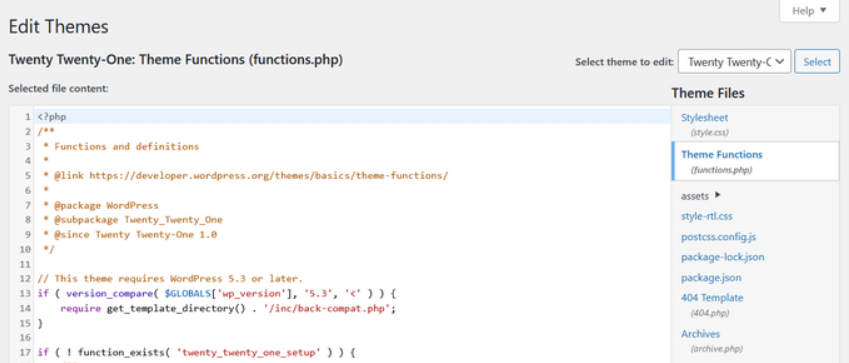Click the Edit Themes heading
Image resolution: width=849 pixels, height=363 pixels.
coord(58,27)
